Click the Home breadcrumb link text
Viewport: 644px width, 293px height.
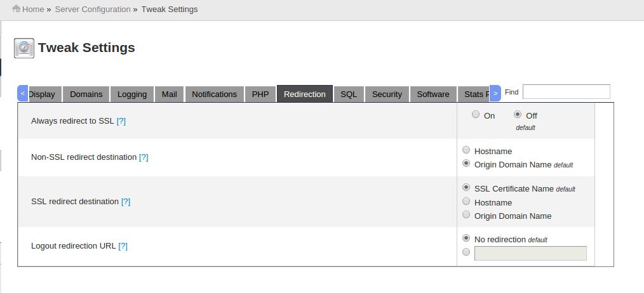coord(34,10)
